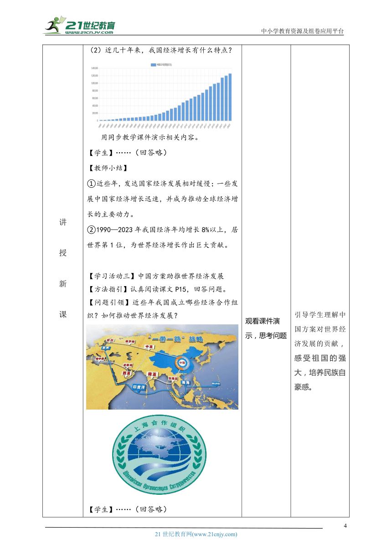Click the character 授 in the left column
Viewport: 392px width, 554px height.
pos(63,253)
